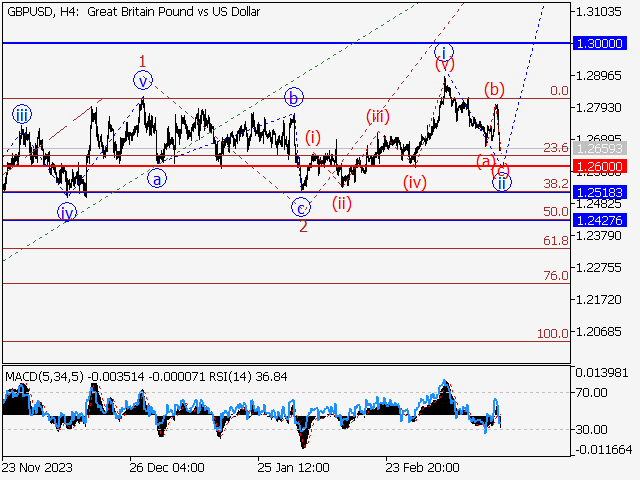Select the 76.0 Fibonacci level label
Screen dimensions: 640x480
[x=556, y=276]
